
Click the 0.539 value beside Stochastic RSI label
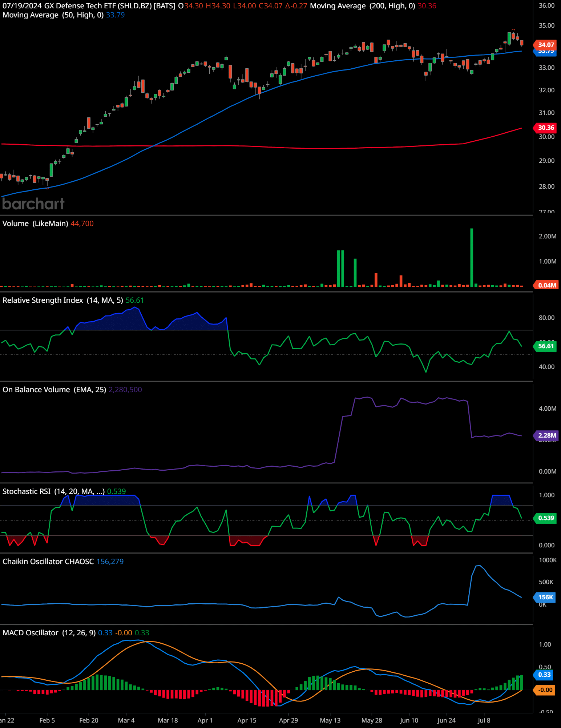tap(117, 491)
